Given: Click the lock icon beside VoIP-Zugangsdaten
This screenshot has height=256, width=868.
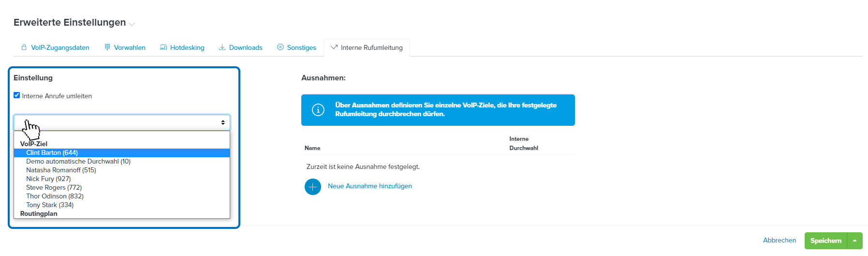Looking at the screenshot, I should point(24,47).
